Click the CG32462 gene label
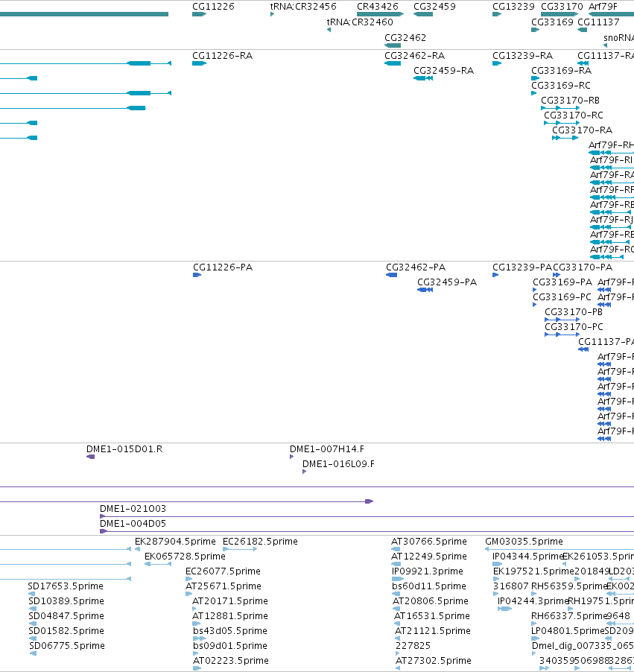This screenshot has width=634, height=672. pos(405,38)
